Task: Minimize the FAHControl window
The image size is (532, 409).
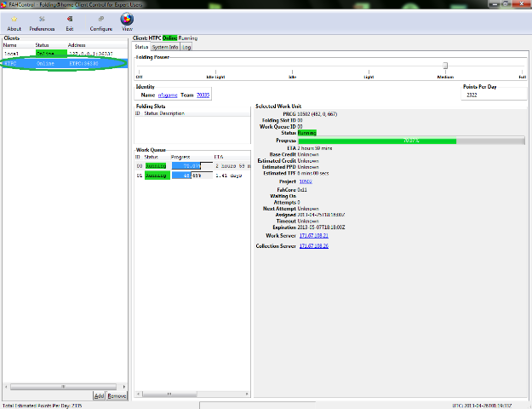Action: click(x=495, y=4)
